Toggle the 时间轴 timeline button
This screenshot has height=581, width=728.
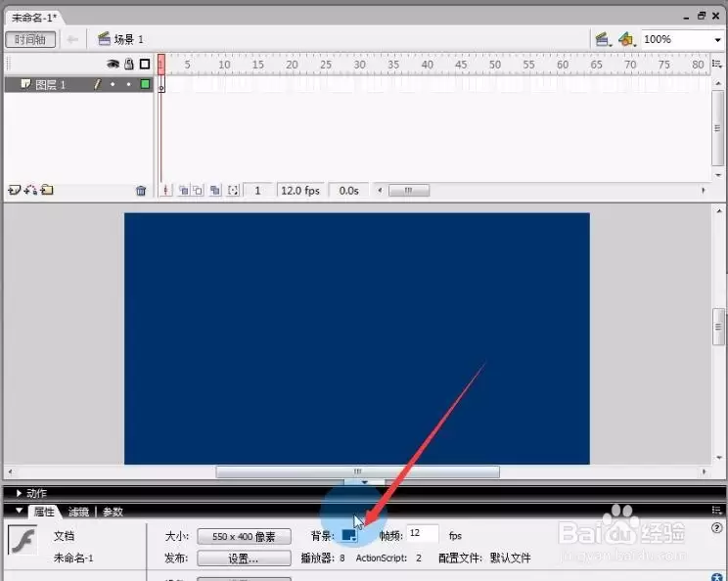coord(30,39)
